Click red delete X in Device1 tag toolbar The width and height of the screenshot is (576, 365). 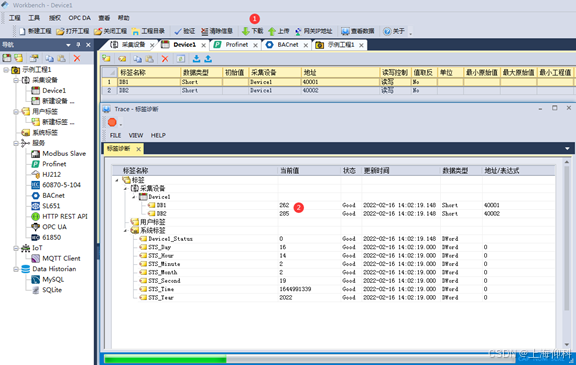165,58
